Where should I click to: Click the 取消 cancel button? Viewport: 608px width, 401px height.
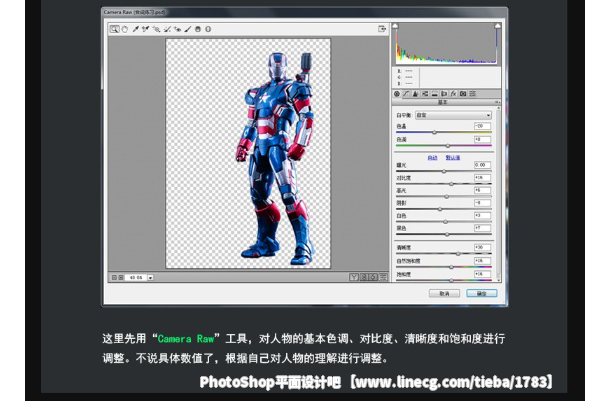tap(444, 294)
